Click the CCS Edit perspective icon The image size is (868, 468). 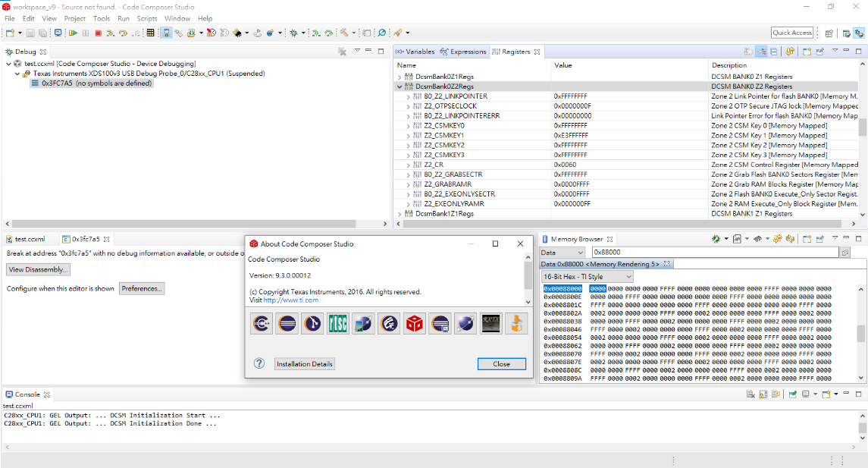pos(846,33)
